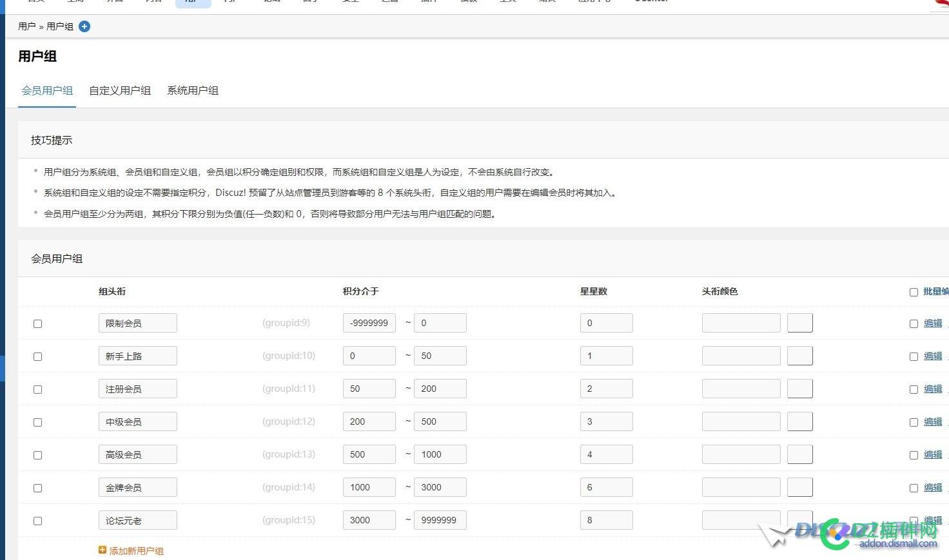The image size is (949, 560).
Task: Click the 添加新用户组 plus icon
Action: pyautogui.click(x=102, y=550)
